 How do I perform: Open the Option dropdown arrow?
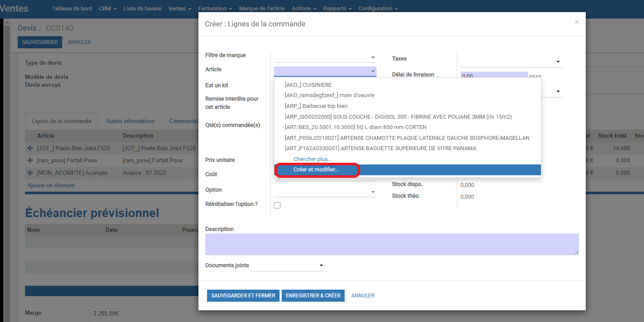point(373,192)
